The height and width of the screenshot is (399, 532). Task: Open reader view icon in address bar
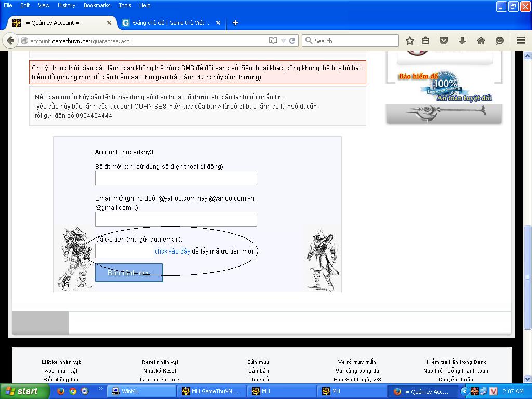pos(273,41)
